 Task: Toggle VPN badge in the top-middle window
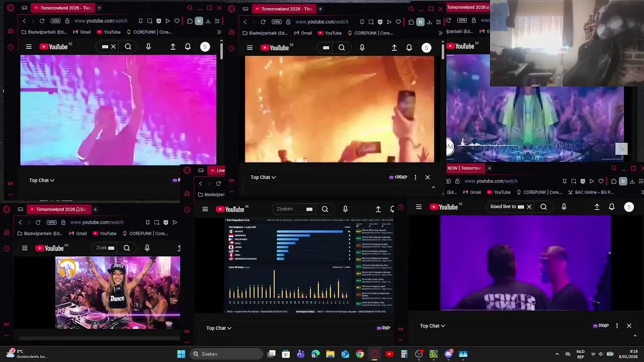pyautogui.click(x=277, y=22)
